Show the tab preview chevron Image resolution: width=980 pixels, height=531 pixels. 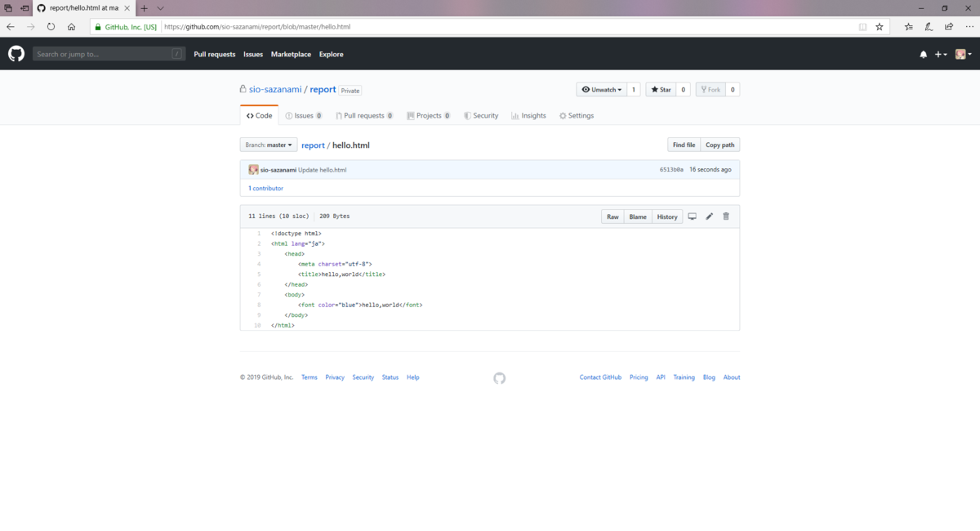tap(160, 7)
